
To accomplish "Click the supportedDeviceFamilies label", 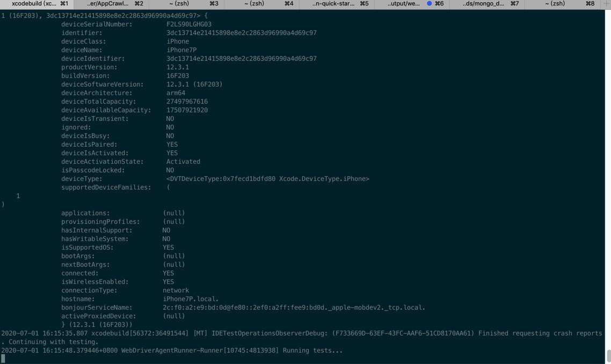I will (x=106, y=187).
